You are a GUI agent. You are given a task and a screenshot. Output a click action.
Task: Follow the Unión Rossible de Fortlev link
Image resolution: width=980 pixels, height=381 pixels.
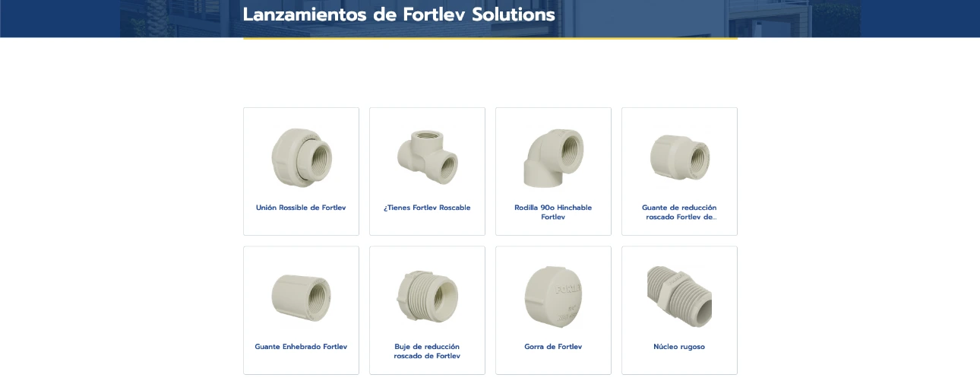point(301,208)
